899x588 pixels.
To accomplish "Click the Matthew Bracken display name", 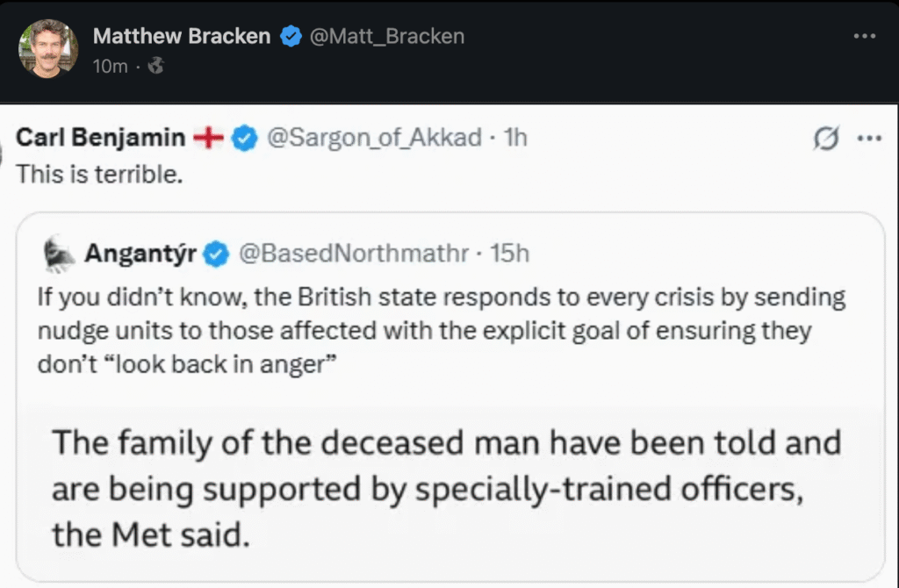I will coord(182,36).
